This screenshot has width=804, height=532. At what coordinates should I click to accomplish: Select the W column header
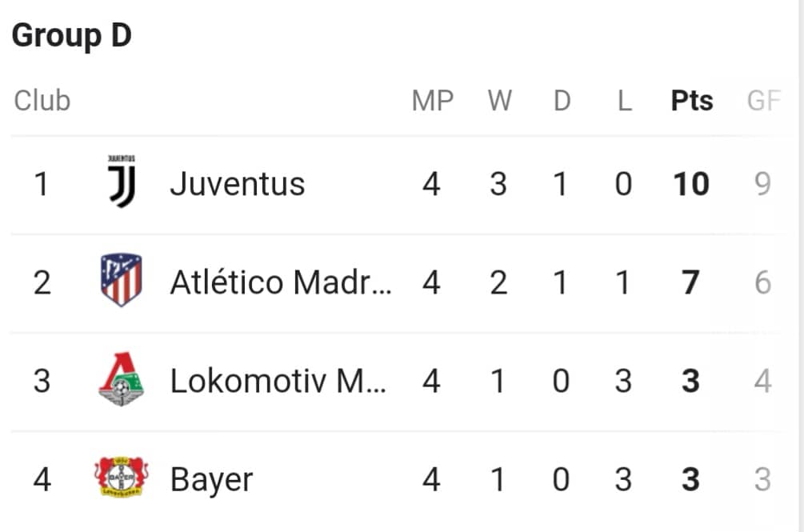coord(499,101)
